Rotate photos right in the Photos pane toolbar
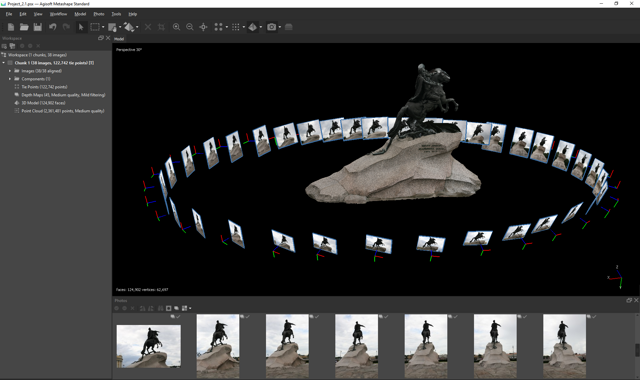Image resolution: width=640 pixels, height=380 pixels. coord(151,308)
